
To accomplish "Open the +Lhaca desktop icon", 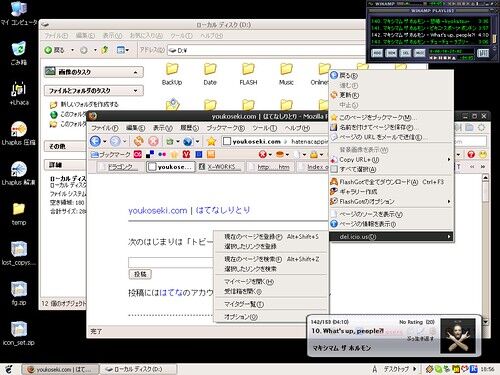I will 19,93.
